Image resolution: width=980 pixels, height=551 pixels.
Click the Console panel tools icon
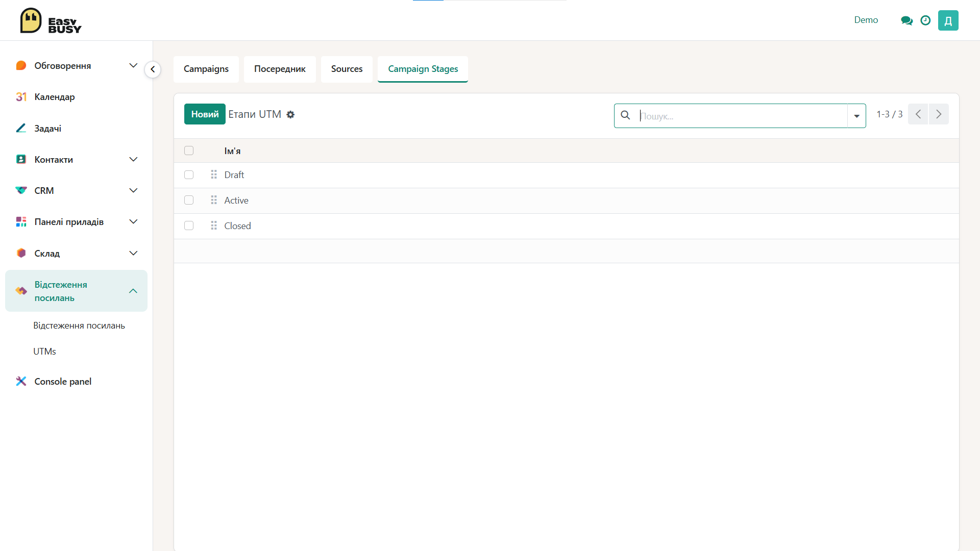click(x=21, y=381)
